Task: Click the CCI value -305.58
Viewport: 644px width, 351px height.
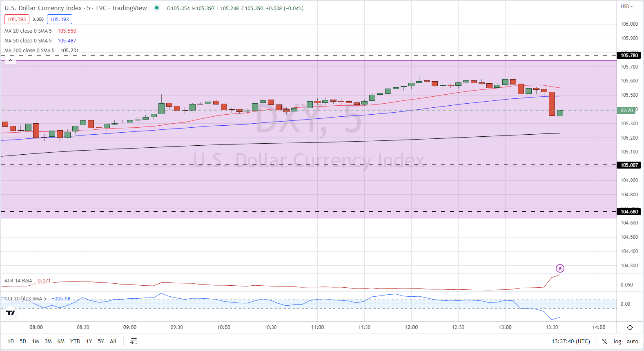Action: 61,299
